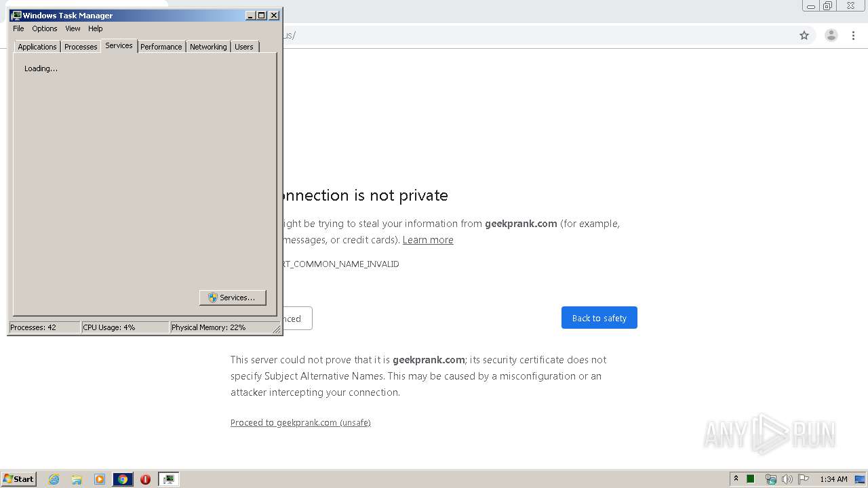Open the volume speaker tray icon
The height and width of the screenshot is (488, 868).
(x=787, y=479)
